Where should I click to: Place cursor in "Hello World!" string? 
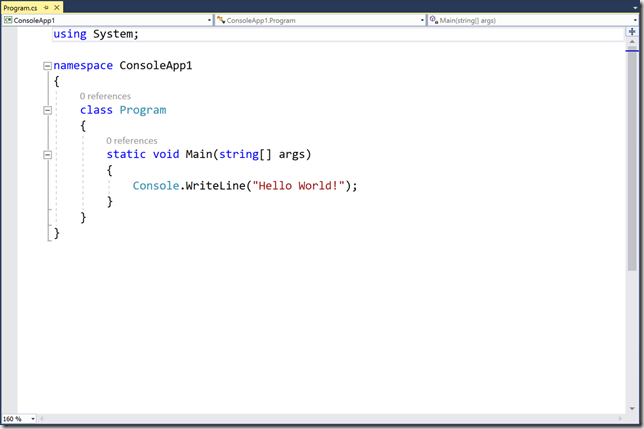click(x=300, y=186)
